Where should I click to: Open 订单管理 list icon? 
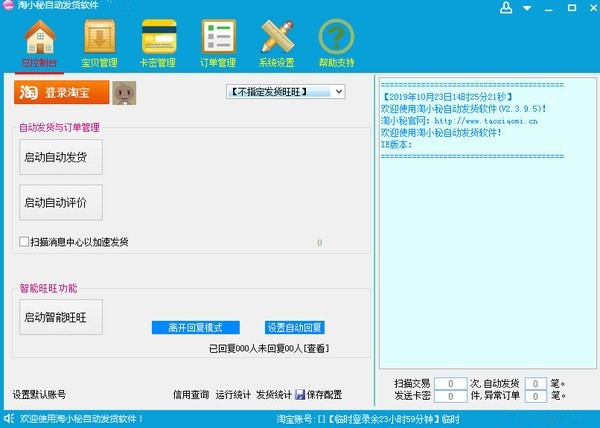pyautogui.click(x=218, y=37)
